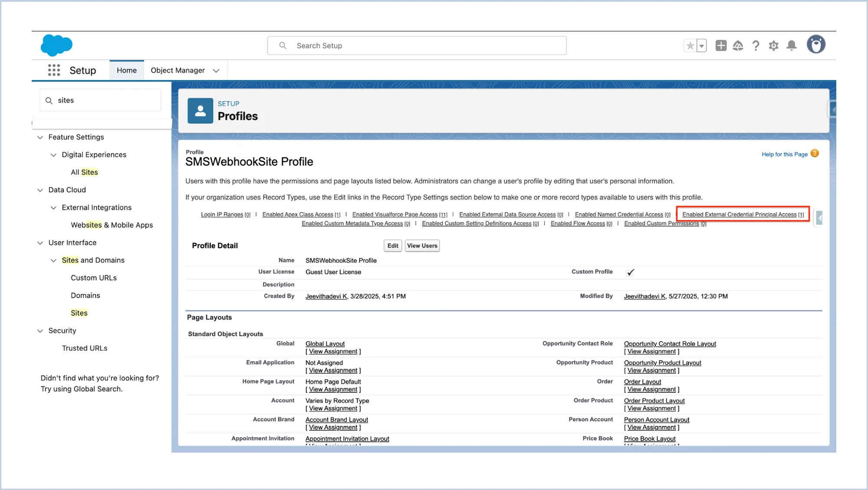The height and width of the screenshot is (490, 868).
Task: Click the Edit button in Profile Detail
Action: pyautogui.click(x=392, y=246)
